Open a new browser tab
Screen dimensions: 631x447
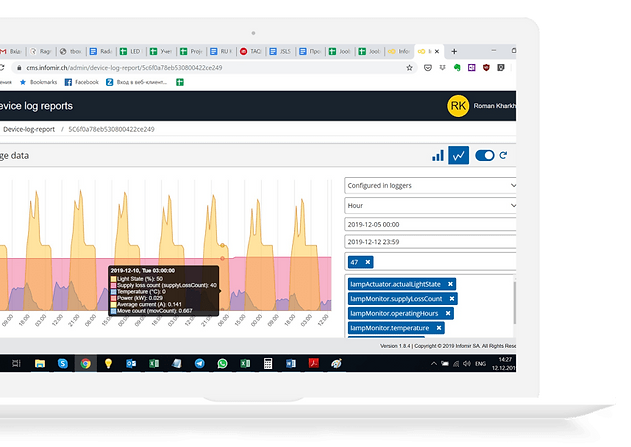(x=454, y=51)
